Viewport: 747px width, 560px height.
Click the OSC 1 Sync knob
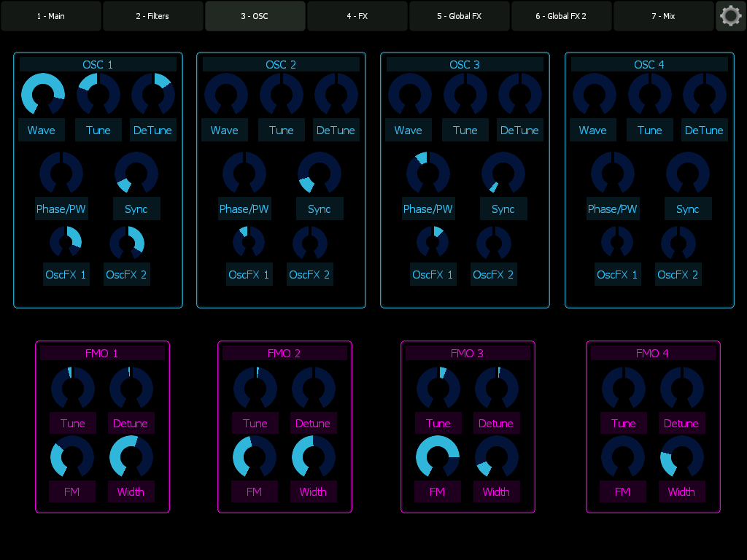(x=136, y=174)
